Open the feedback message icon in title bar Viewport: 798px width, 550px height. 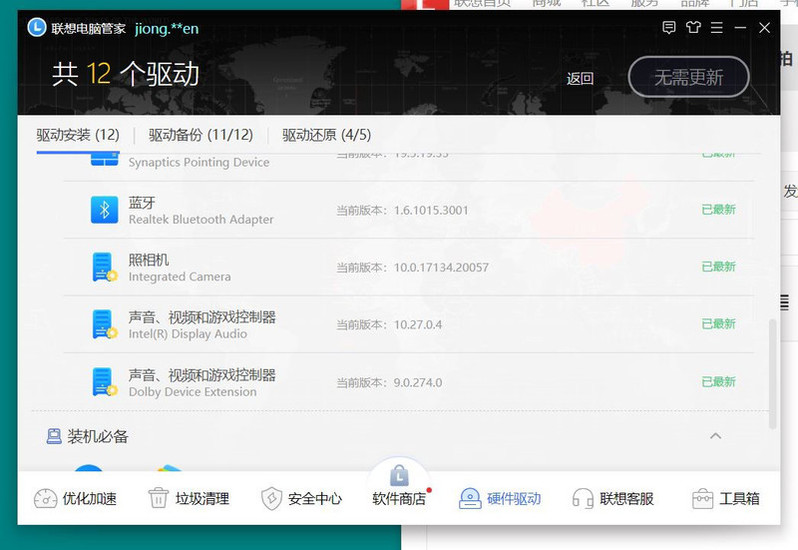point(669,27)
